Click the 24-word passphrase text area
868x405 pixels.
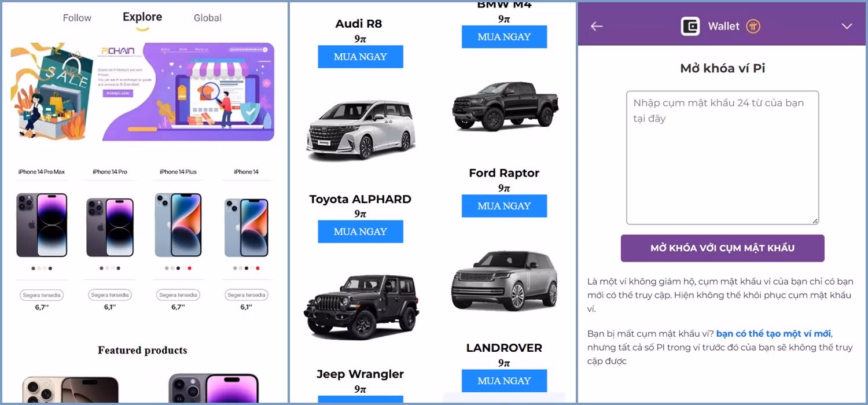click(x=723, y=157)
